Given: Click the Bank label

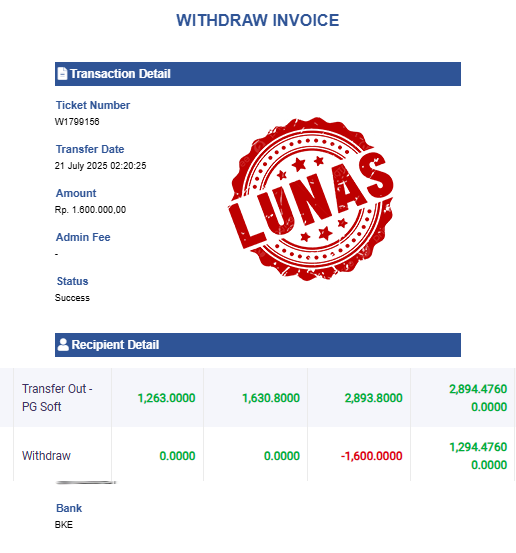Looking at the screenshot, I should [x=69, y=508].
